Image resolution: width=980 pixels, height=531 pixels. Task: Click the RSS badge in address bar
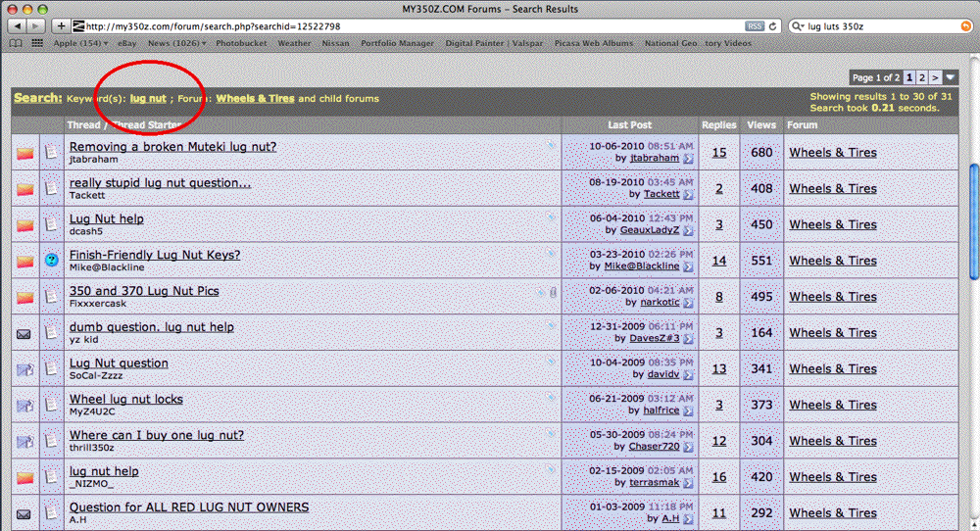755,25
